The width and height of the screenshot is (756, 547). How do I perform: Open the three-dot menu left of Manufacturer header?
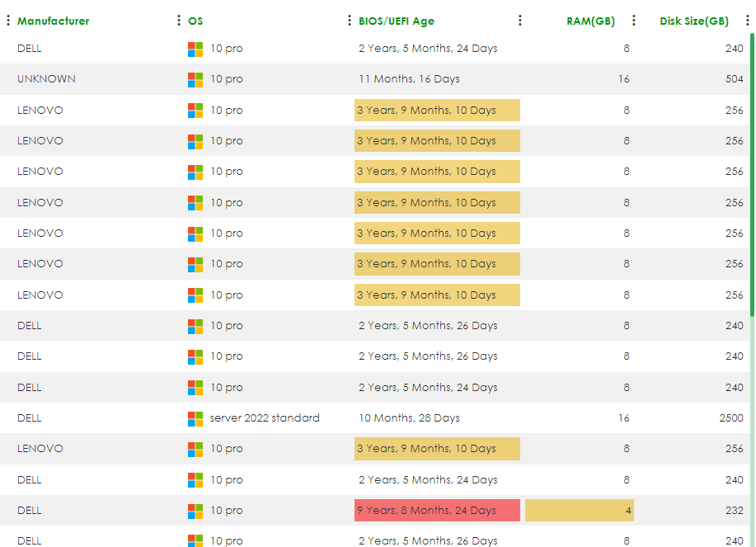click(8, 21)
